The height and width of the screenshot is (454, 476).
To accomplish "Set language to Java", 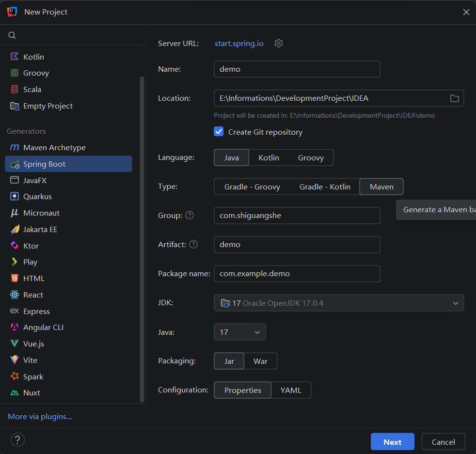I will point(231,157).
